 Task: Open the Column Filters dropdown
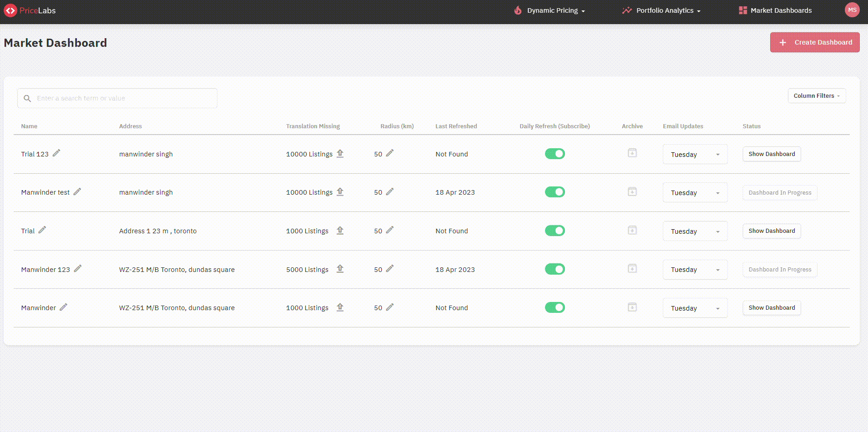[817, 96]
